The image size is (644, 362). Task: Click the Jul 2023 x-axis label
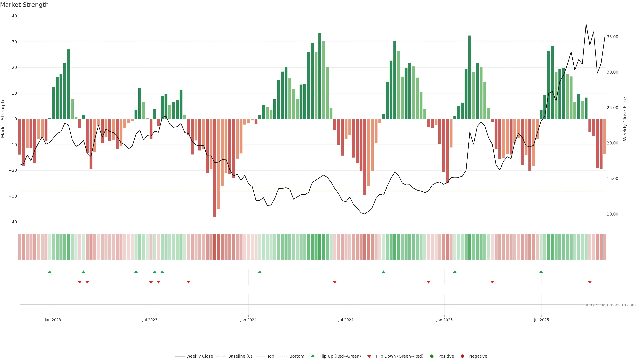click(150, 320)
